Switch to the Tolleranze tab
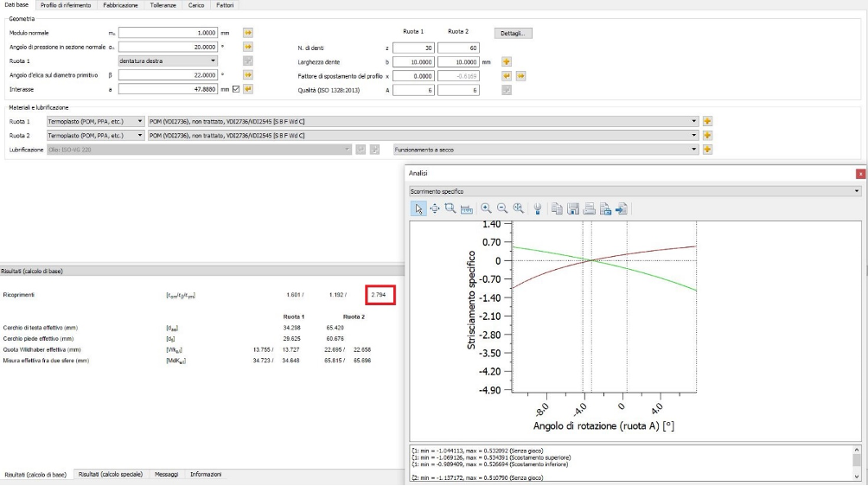 [x=163, y=5]
